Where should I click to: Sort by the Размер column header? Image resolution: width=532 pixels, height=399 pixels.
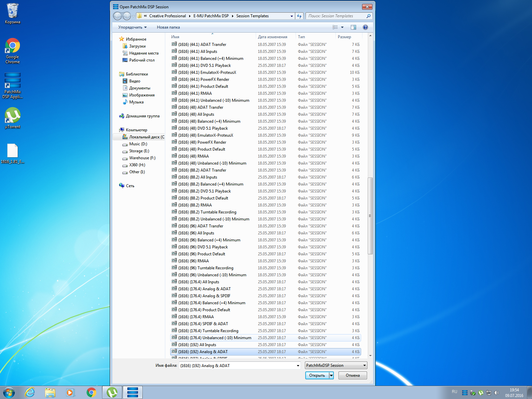348,37
